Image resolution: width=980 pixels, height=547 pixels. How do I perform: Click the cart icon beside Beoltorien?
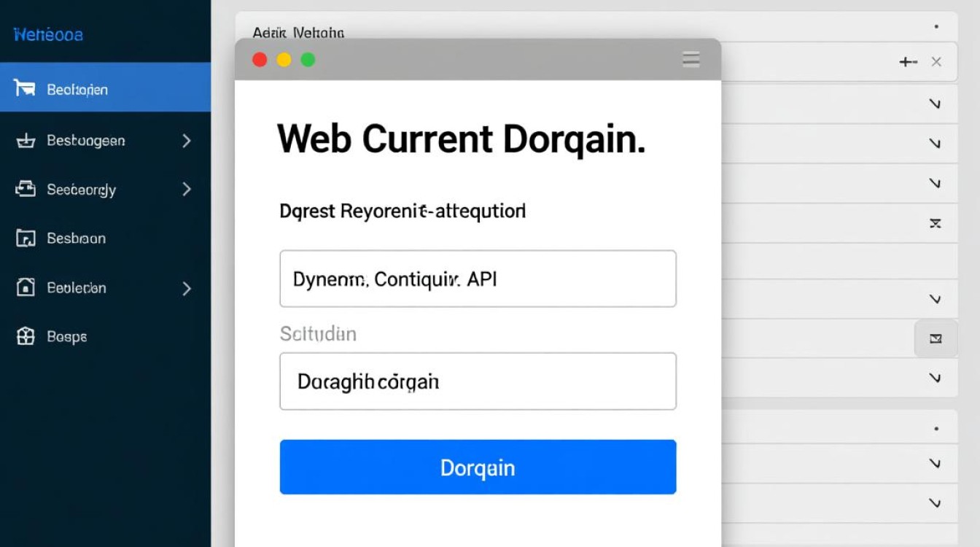pyautogui.click(x=25, y=89)
